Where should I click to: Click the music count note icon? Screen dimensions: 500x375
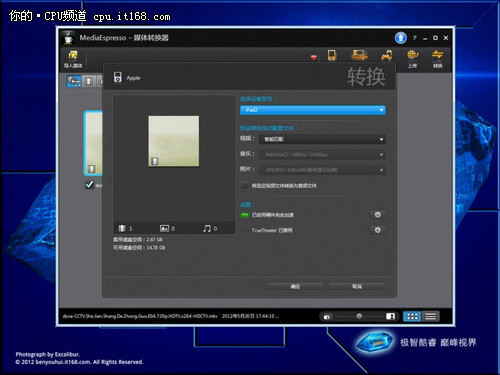click(x=207, y=228)
